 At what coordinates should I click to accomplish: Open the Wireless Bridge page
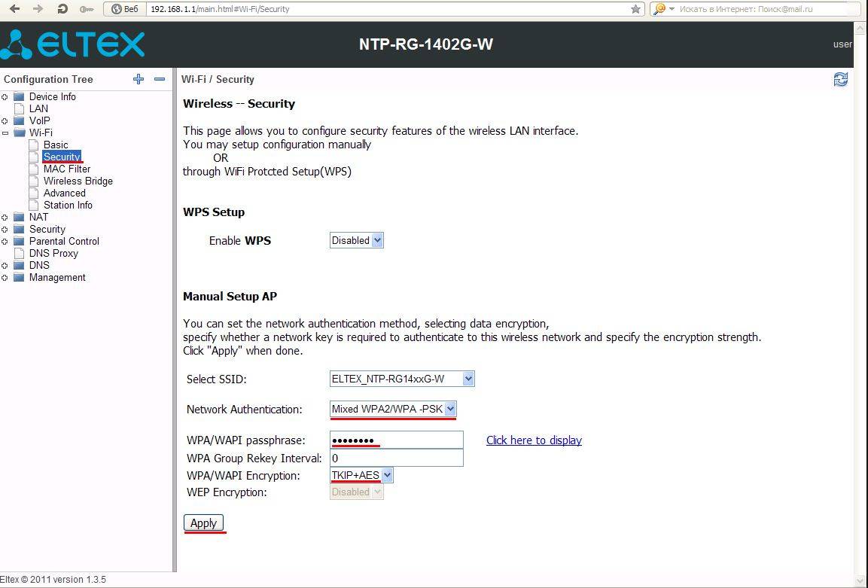[x=78, y=181]
